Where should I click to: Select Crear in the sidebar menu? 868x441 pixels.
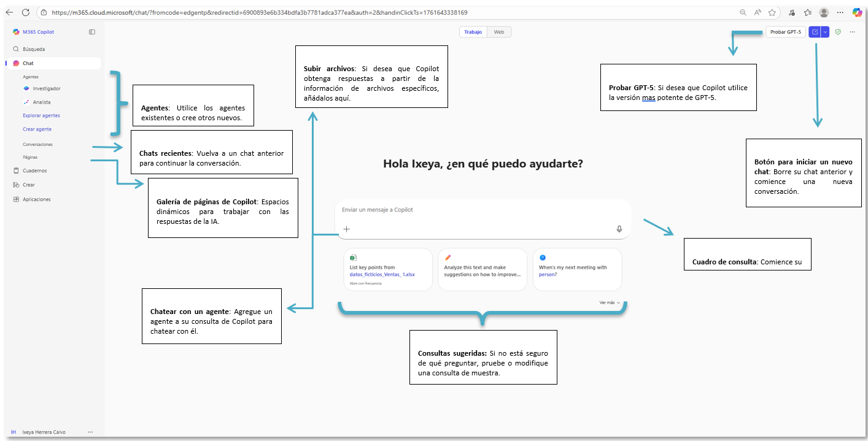[x=29, y=185]
